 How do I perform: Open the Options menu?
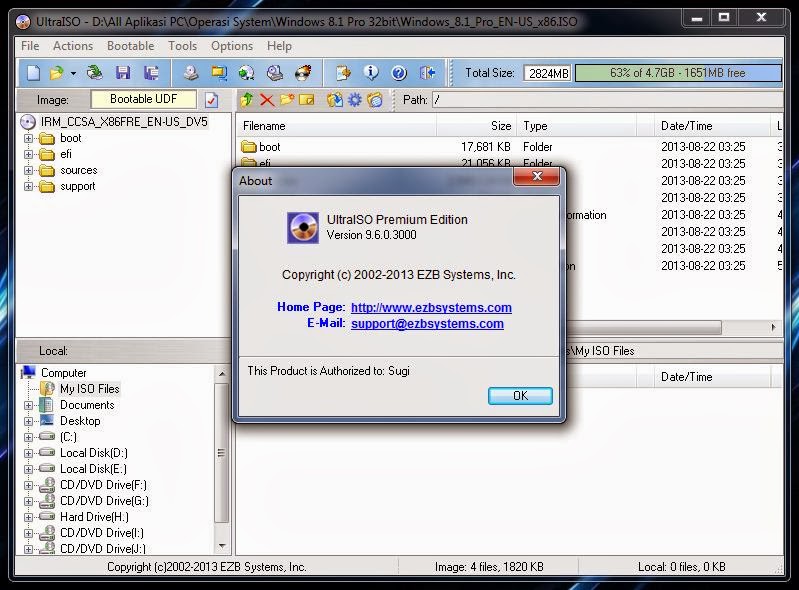coord(232,46)
